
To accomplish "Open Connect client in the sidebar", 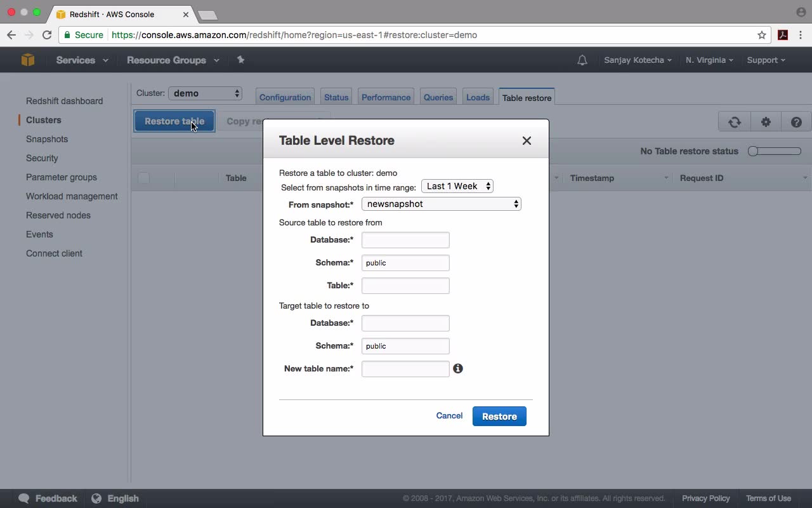I will [x=54, y=253].
